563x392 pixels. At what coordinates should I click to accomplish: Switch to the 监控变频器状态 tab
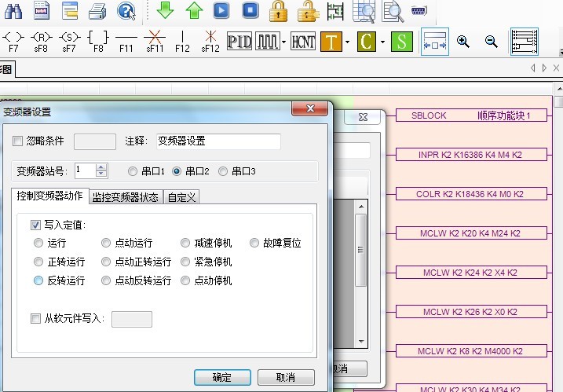pyautogui.click(x=125, y=196)
